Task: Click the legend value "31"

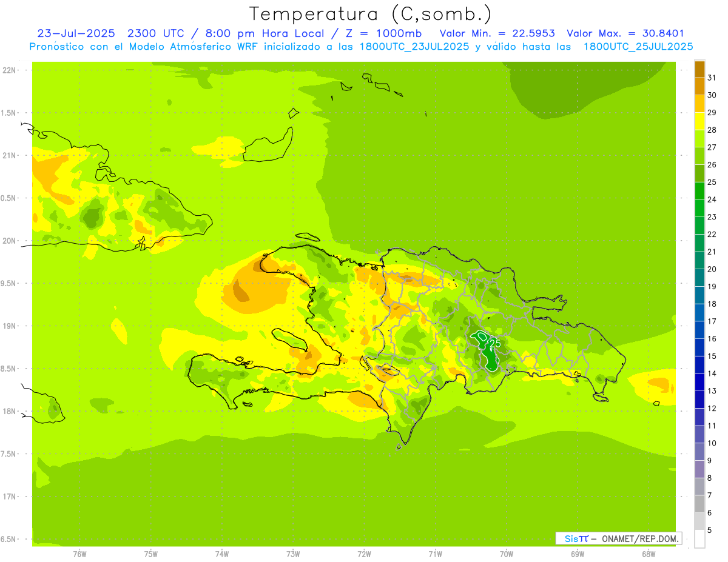Action: click(712, 78)
